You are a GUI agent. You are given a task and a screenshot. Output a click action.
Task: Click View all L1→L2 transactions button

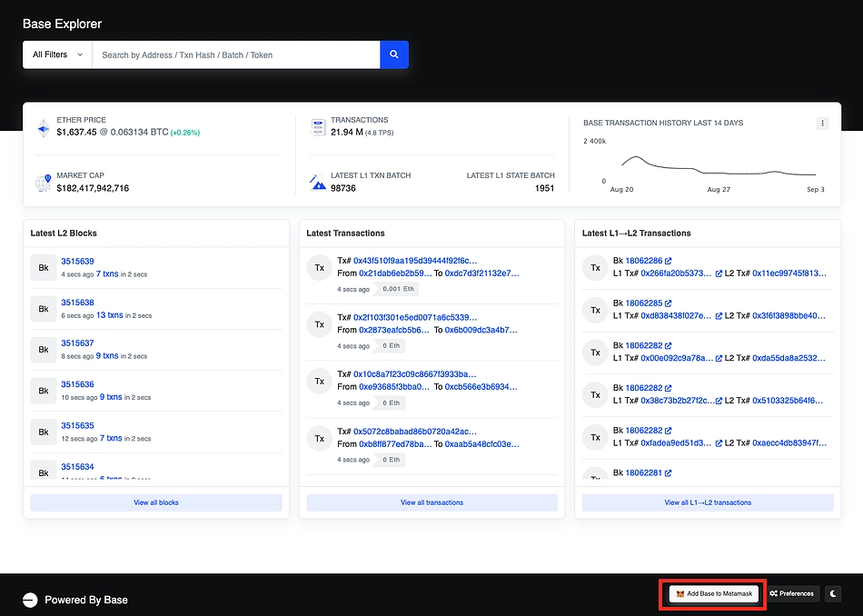pos(708,502)
